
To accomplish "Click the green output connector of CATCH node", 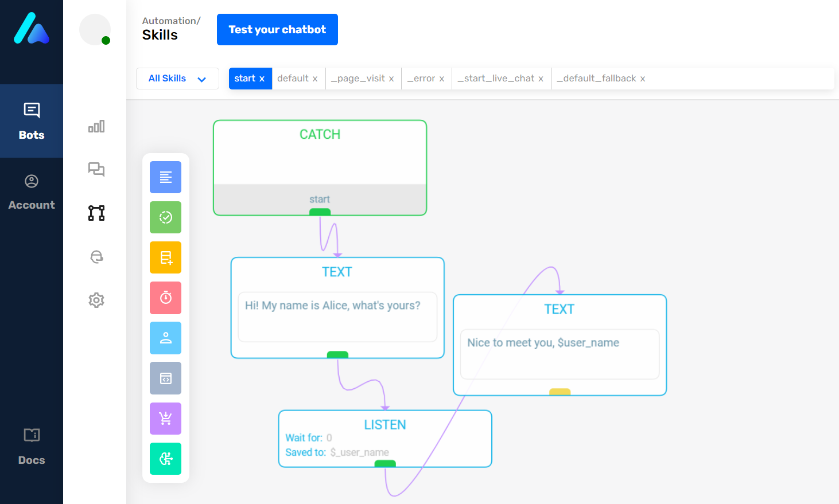I will [320, 212].
